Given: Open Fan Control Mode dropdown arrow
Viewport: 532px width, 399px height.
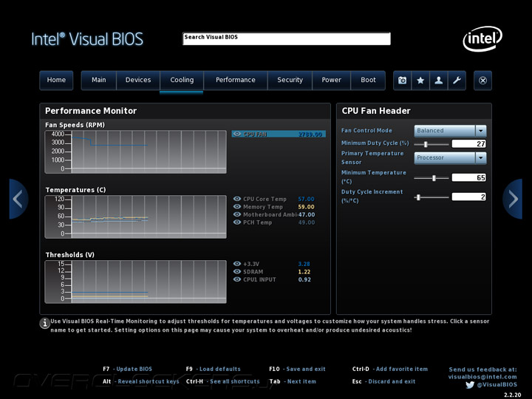Looking at the screenshot, I should click(481, 131).
